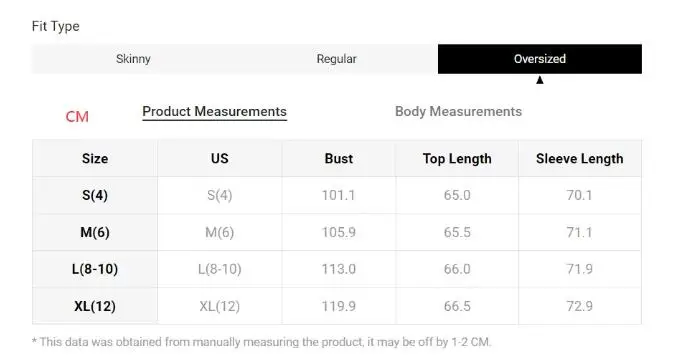Click the Sleeve Length column header
The height and width of the screenshot is (363, 690).
(580, 158)
